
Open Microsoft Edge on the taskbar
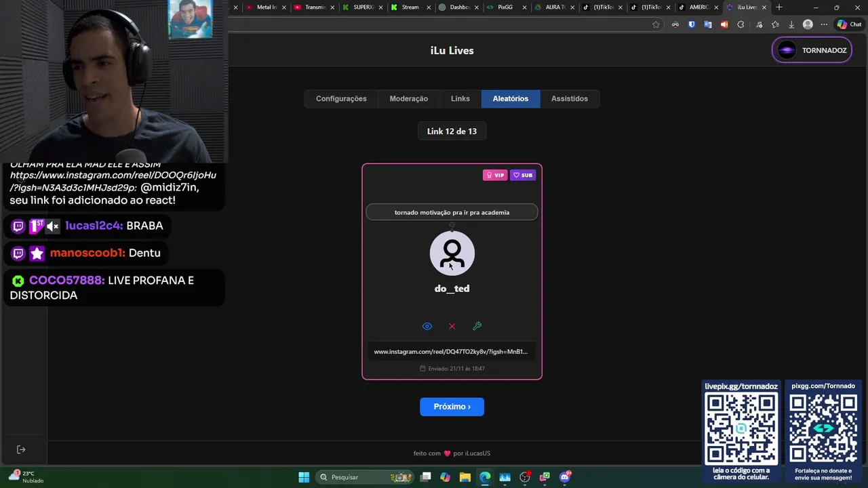click(485, 477)
